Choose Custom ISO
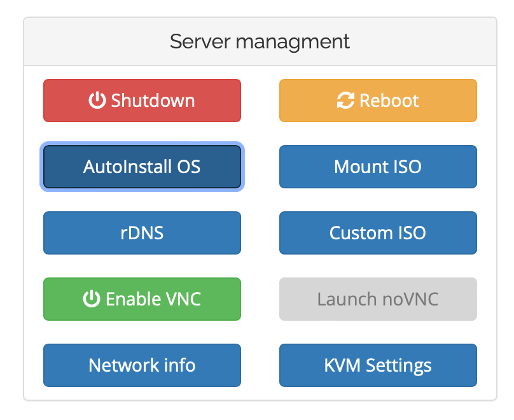This screenshot has height=420, width=514. pyautogui.click(x=378, y=233)
